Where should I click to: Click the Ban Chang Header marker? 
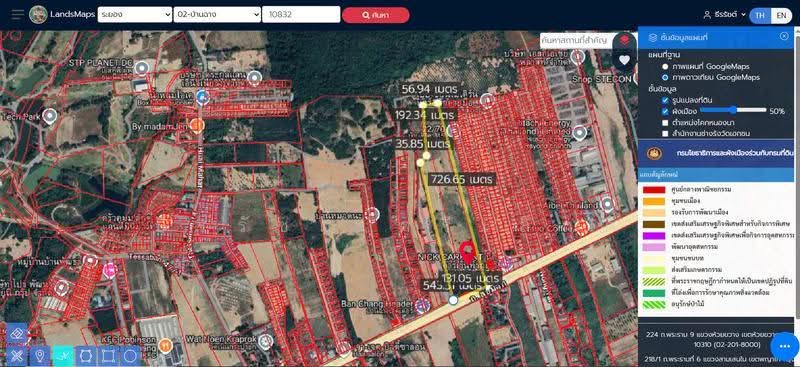click(422, 306)
